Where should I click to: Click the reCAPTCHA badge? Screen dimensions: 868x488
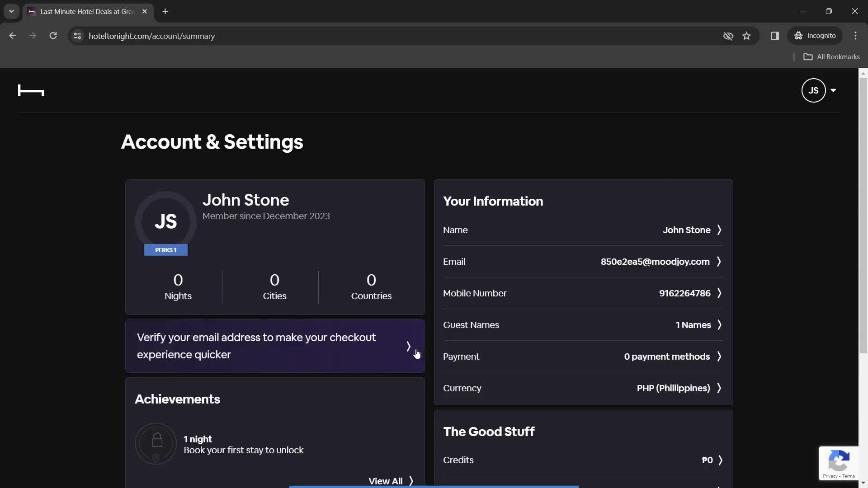coord(839,463)
